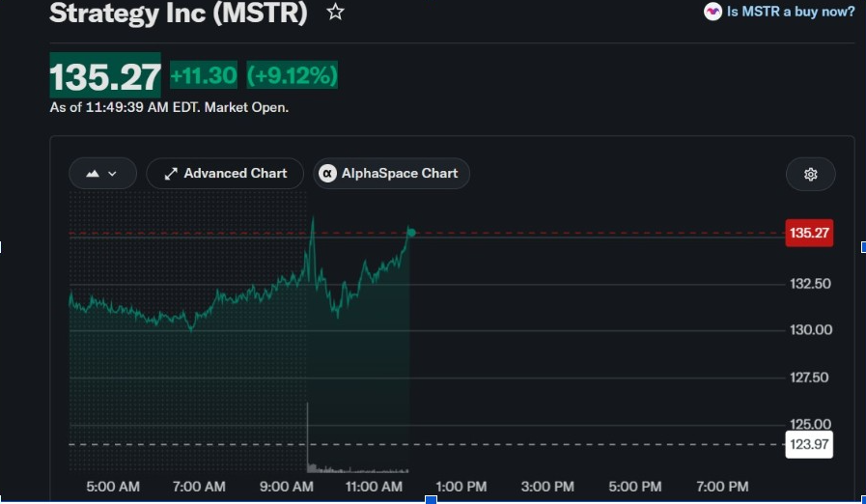
Task: Click the 5:00 AM time axis label
Action: (113, 487)
